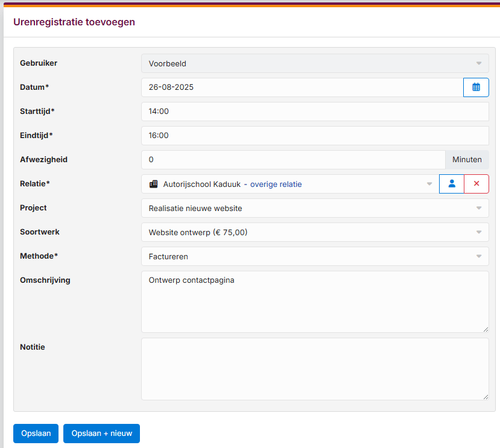Image resolution: width=500 pixels, height=448 pixels.
Task: Click the Starttijd* label
Action: tap(37, 112)
